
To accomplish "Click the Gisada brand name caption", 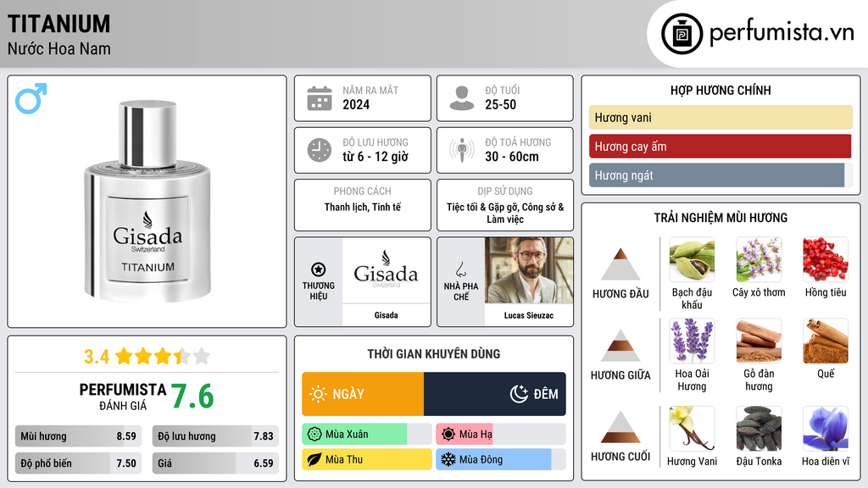I will click(x=386, y=315).
